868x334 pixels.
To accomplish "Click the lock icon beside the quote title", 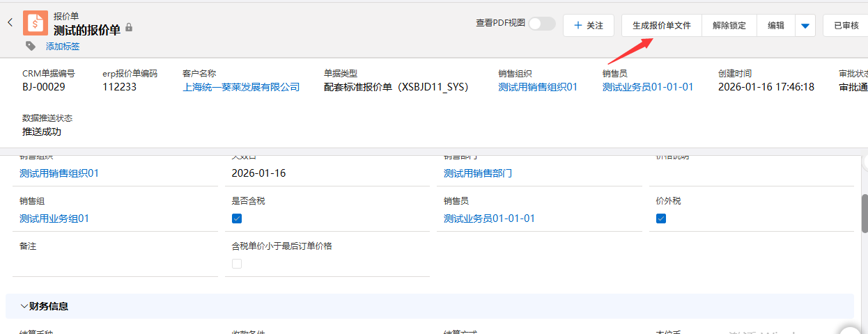I will tap(129, 29).
